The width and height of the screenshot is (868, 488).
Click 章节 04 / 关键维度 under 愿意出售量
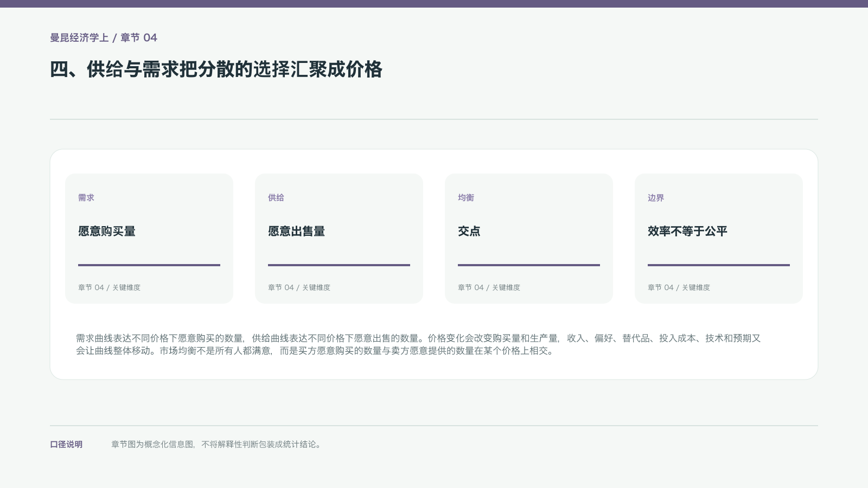tap(299, 287)
